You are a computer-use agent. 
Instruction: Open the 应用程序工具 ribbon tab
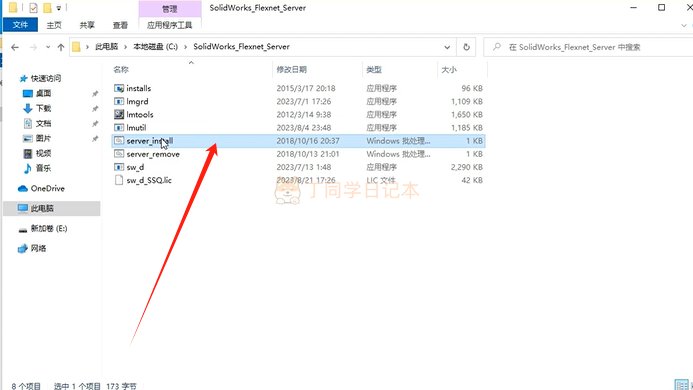click(x=170, y=25)
